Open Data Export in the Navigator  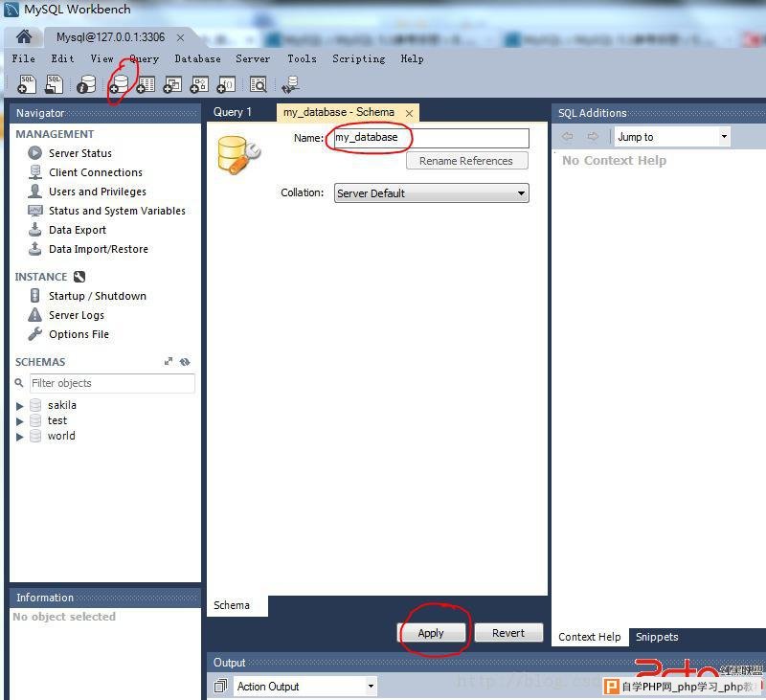[67, 230]
